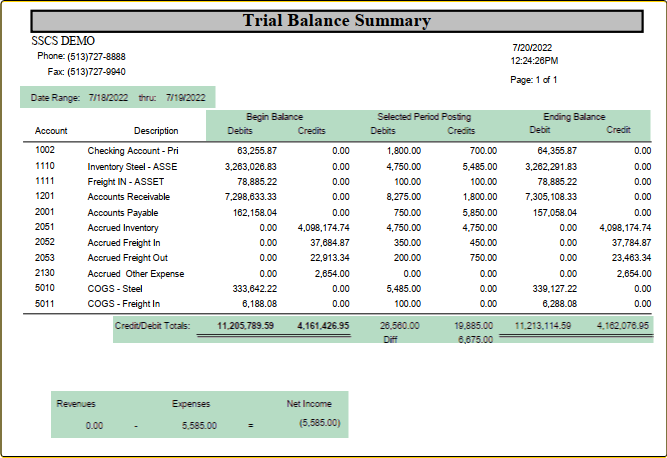Click account number 2053
The height and width of the screenshot is (458, 667).
[45, 258]
